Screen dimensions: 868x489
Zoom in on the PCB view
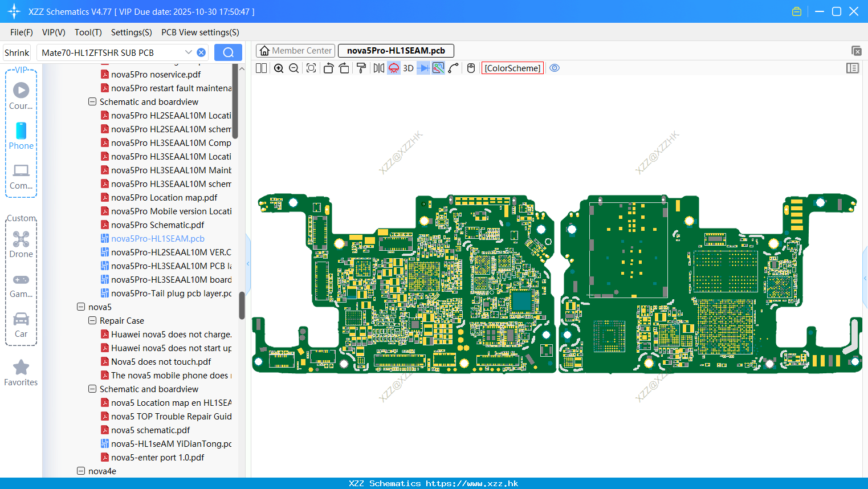point(279,68)
